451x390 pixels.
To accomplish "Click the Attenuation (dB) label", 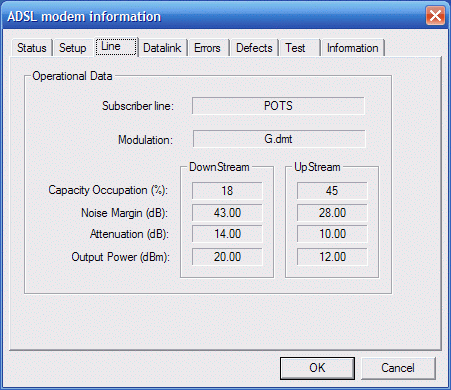I will [129, 234].
